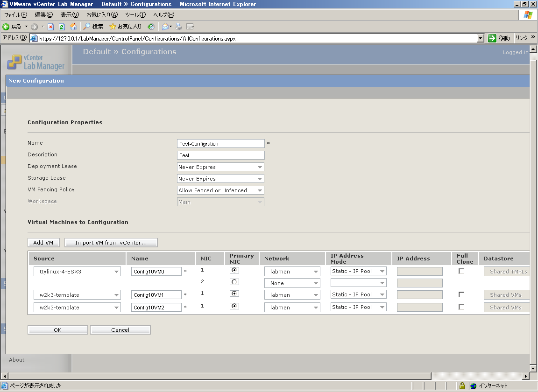Expand the Links (リンク) chevron

(x=533, y=37)
